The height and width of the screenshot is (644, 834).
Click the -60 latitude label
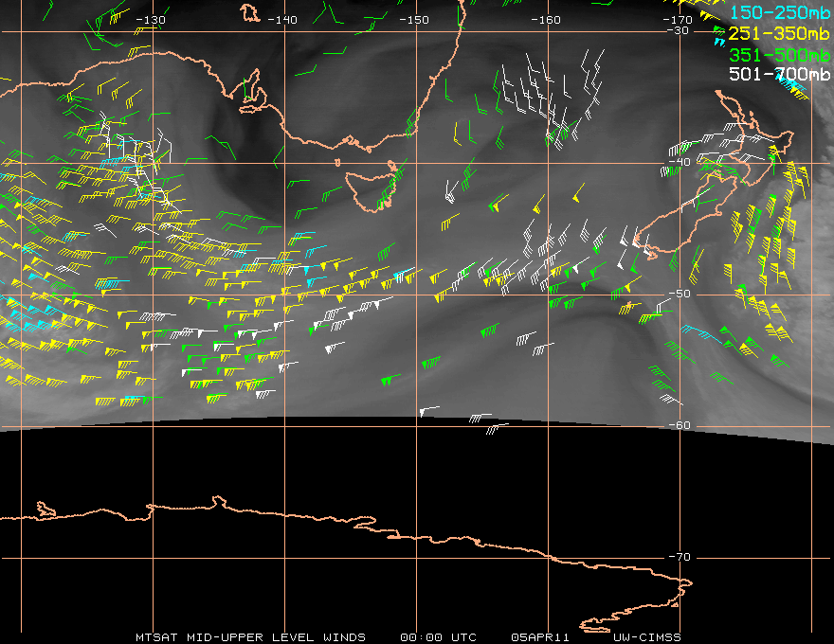pos(680,425)
